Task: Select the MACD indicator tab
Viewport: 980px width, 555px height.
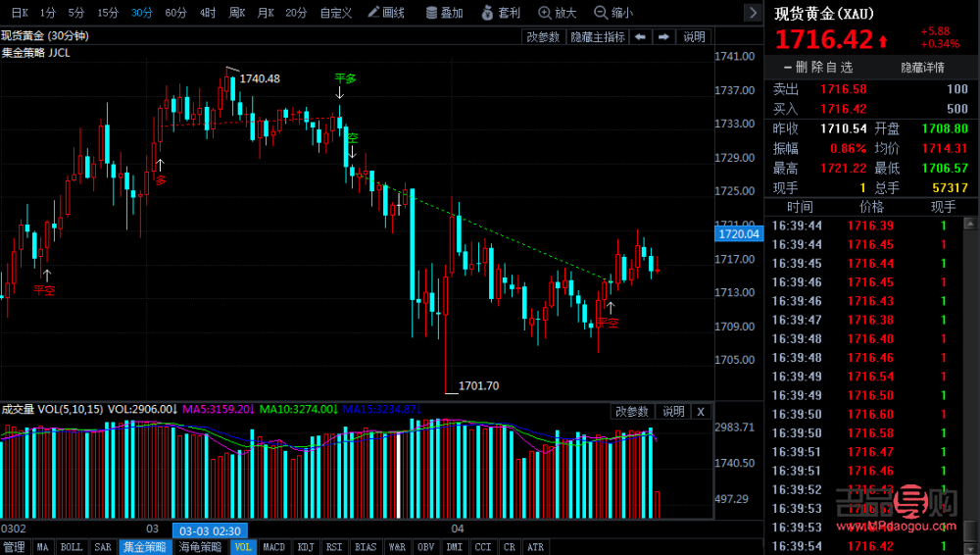Action: point(273,547)
